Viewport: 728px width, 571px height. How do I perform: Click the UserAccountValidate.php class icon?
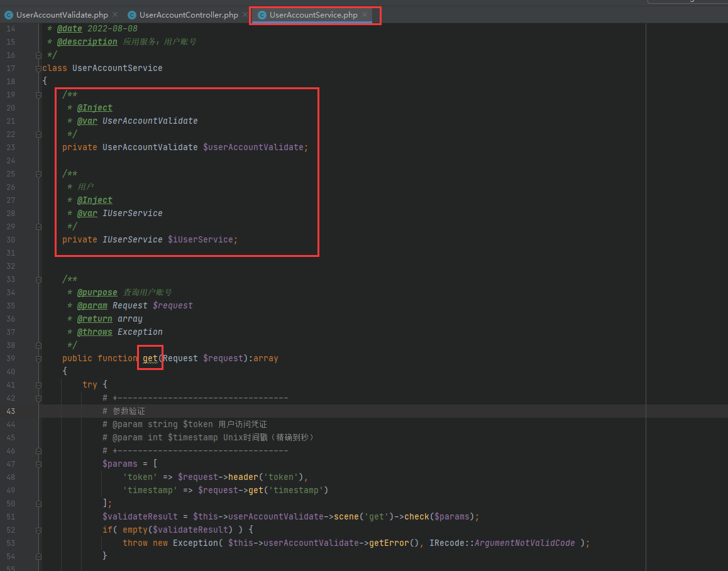point(8,15)
